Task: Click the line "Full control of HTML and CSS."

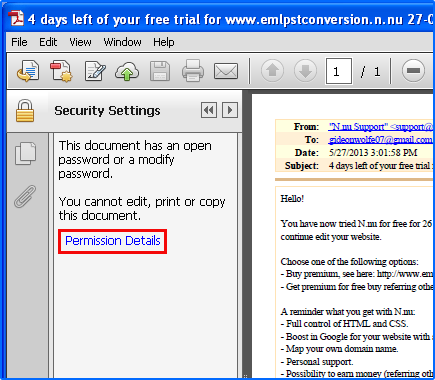Action: click(345, 324)
